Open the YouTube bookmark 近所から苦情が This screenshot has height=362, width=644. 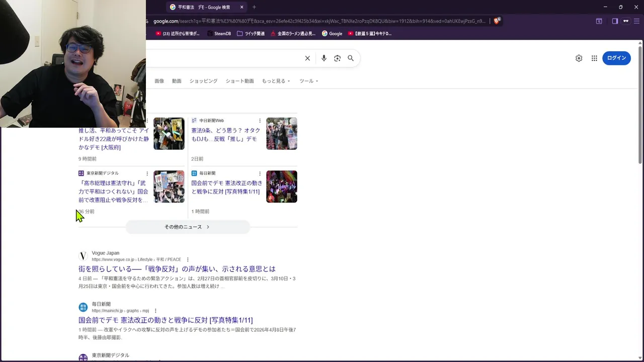coord(178,34)
